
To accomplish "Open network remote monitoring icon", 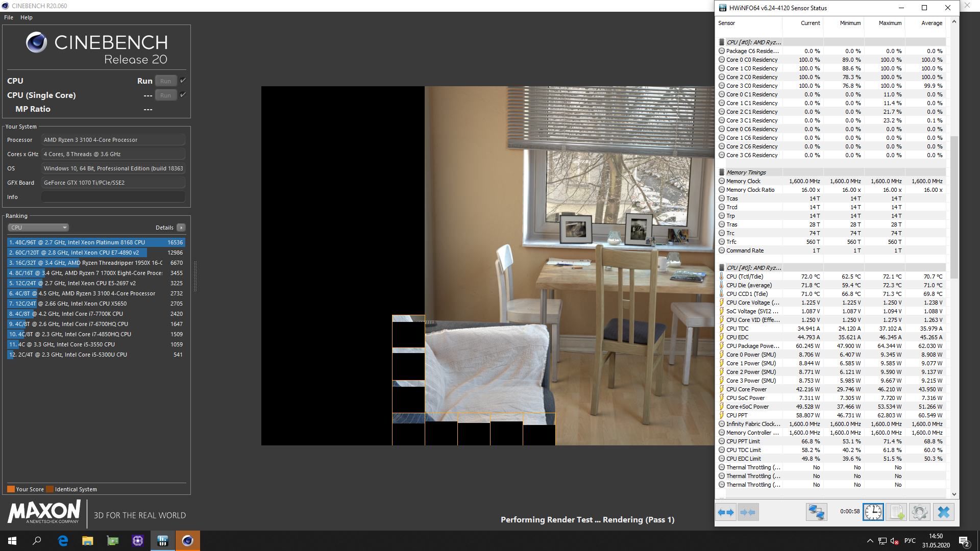I will pos(816,512).
